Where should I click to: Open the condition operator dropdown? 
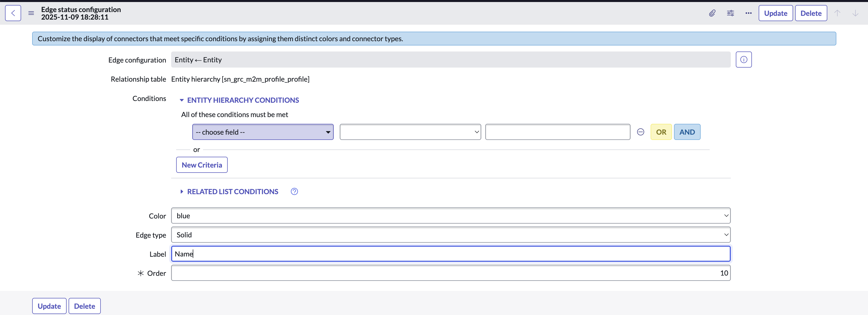[x=410, y=132]
